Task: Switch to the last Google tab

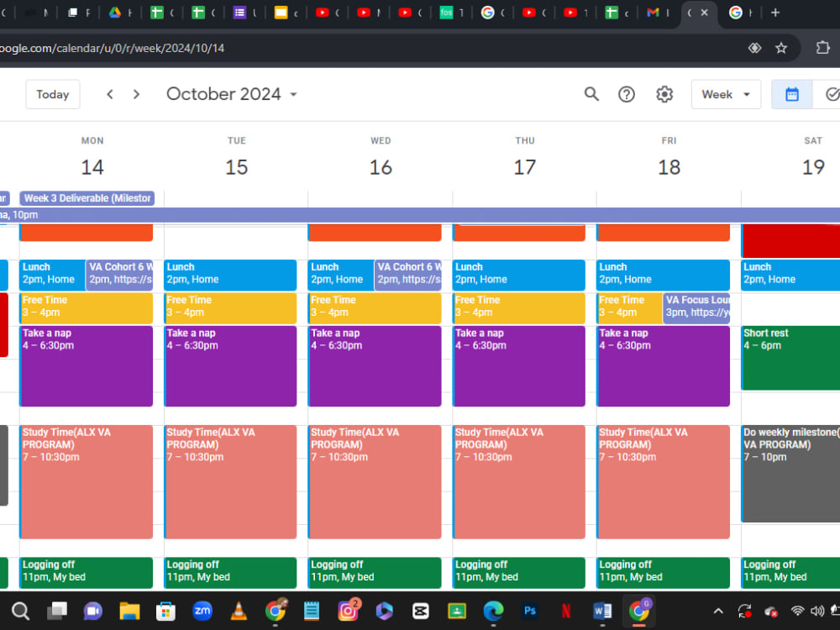Action: click(x=736, y=13)
